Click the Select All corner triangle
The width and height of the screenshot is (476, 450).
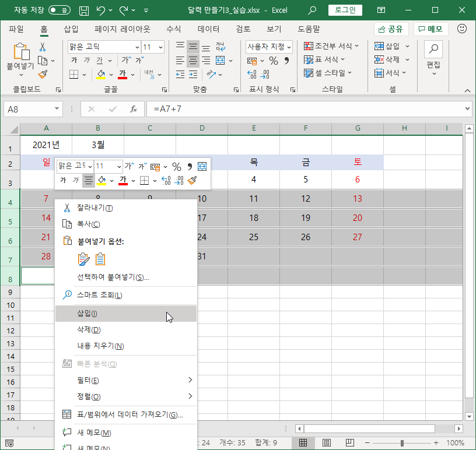pyautogui.click(x=13, y=129)
